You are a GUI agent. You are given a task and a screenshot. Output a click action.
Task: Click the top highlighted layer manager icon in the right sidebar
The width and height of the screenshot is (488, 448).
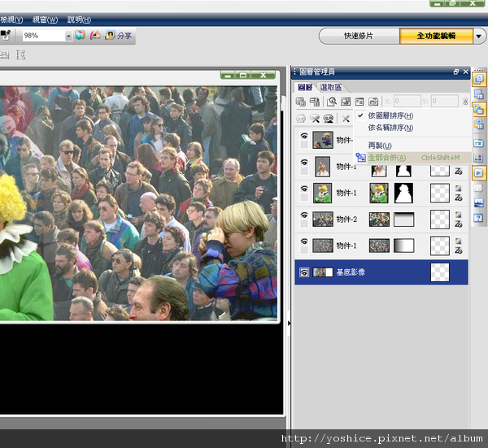(x=478, y=80)
